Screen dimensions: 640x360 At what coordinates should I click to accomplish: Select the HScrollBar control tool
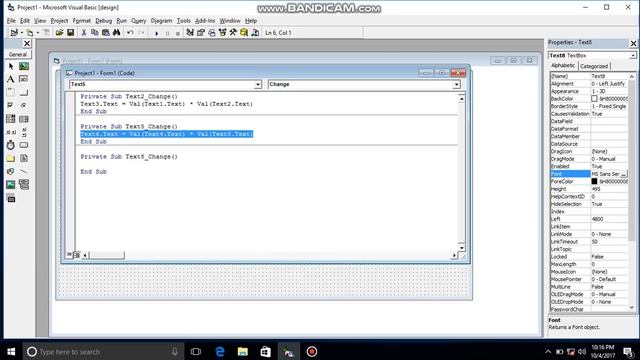(x=11, y=132)
